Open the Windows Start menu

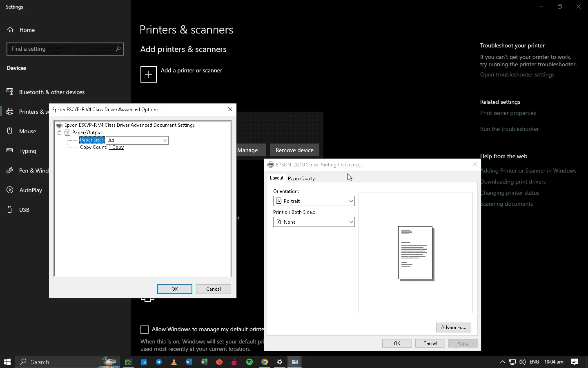[7, 362]
